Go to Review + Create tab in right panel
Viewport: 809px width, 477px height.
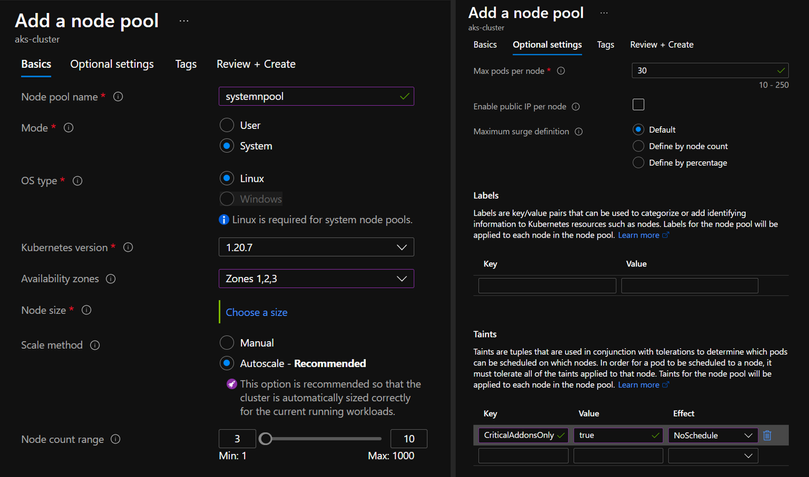tap(661, 45)
